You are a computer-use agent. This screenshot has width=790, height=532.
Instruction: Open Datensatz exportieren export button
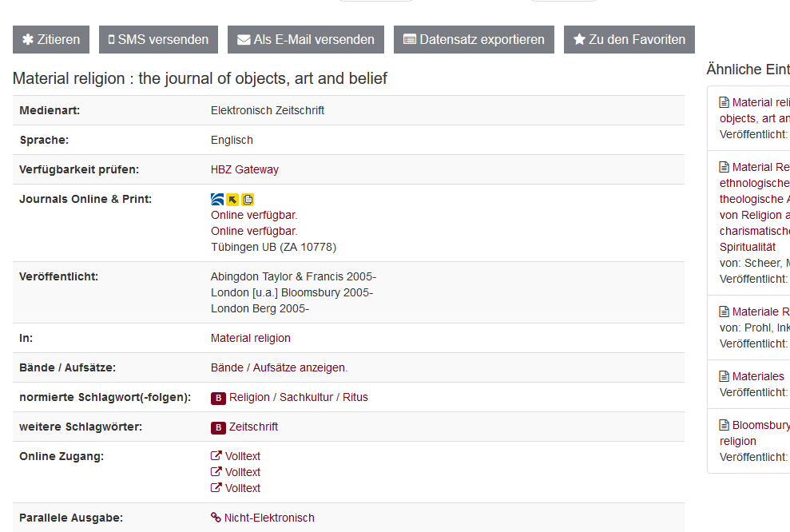(x=474, y=39)
